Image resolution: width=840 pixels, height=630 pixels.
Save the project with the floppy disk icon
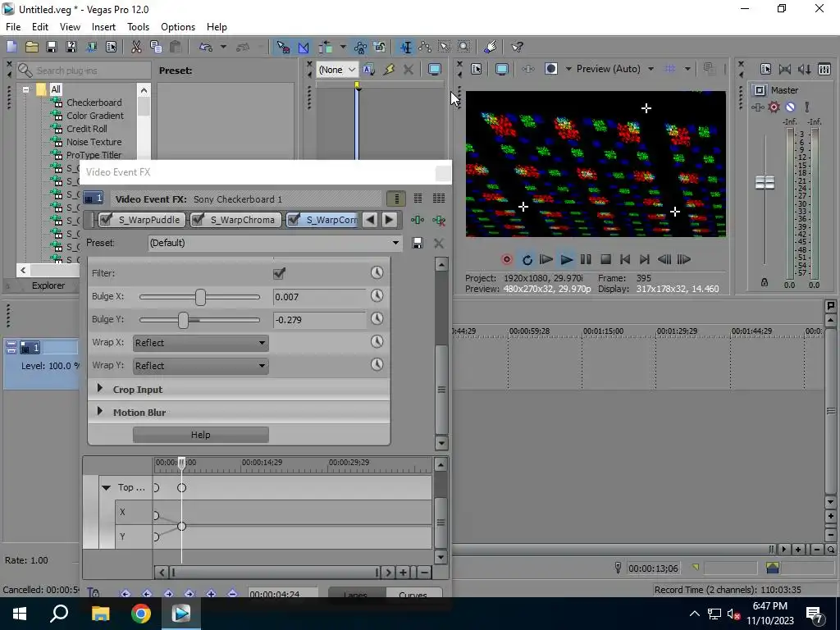(x=52, y=47)
